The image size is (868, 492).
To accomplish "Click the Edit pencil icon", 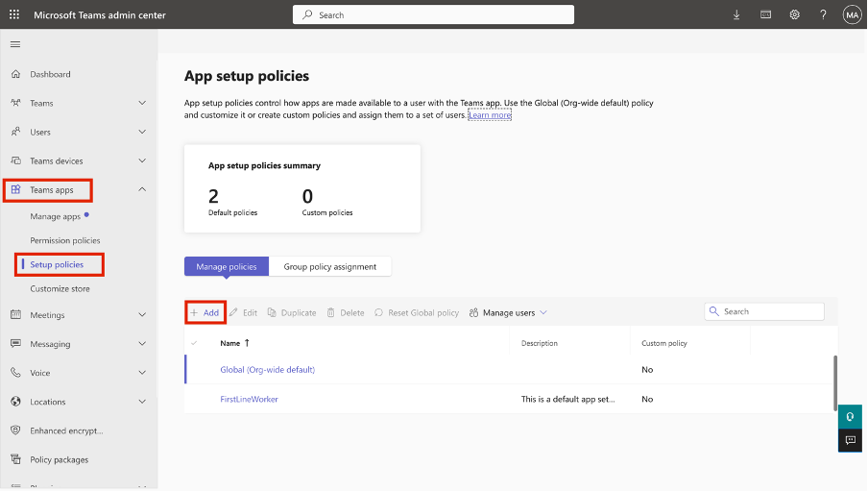I will pos(233,312).
